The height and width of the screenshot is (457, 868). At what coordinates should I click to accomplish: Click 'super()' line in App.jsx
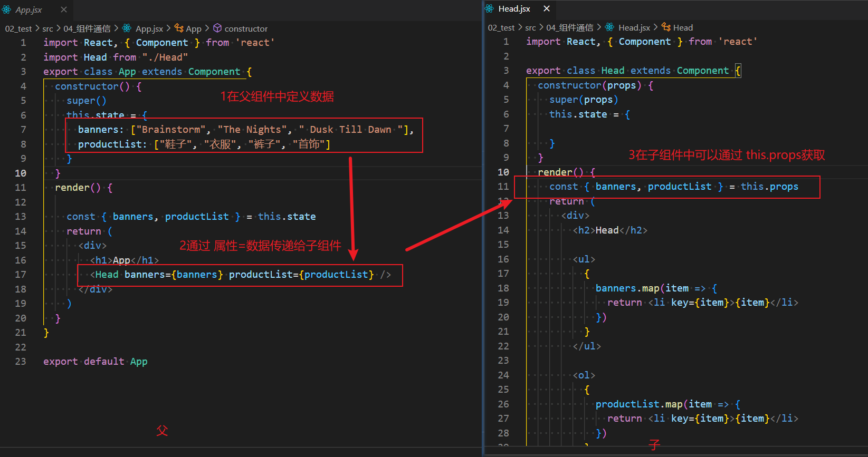click(x=87, y=100)
